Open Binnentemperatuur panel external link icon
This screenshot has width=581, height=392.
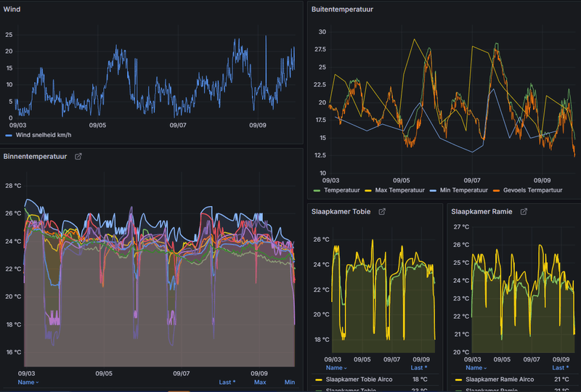click(x=78, y=156)
